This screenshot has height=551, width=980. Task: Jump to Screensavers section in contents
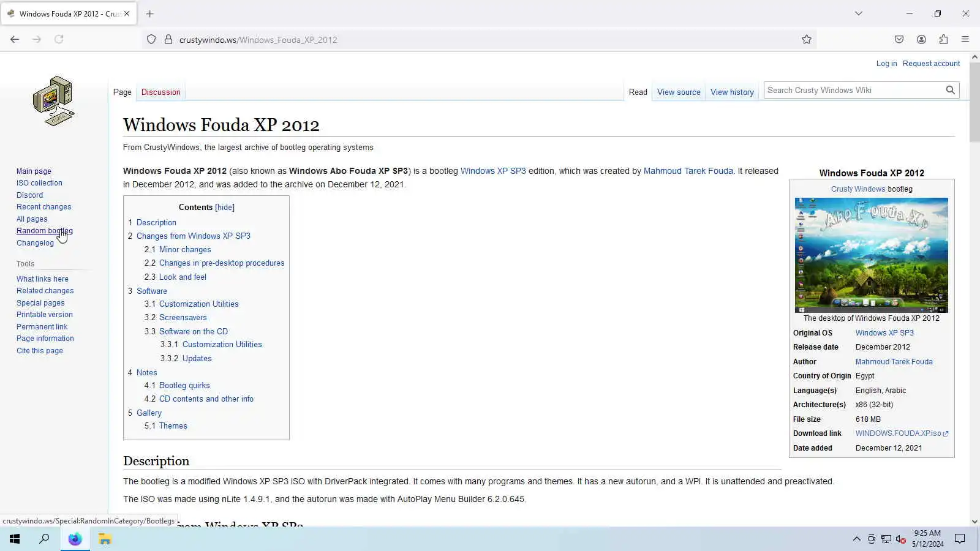click(183, 318)
